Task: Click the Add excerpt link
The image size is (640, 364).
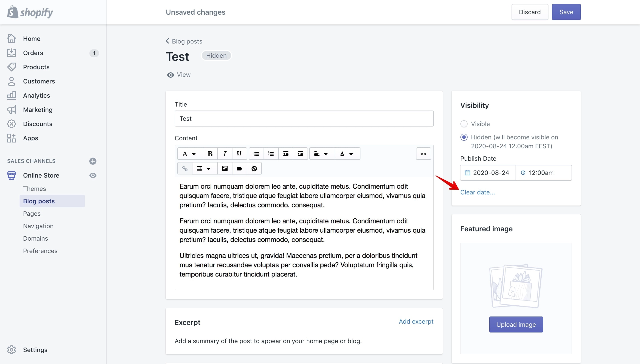Action: 416,322
